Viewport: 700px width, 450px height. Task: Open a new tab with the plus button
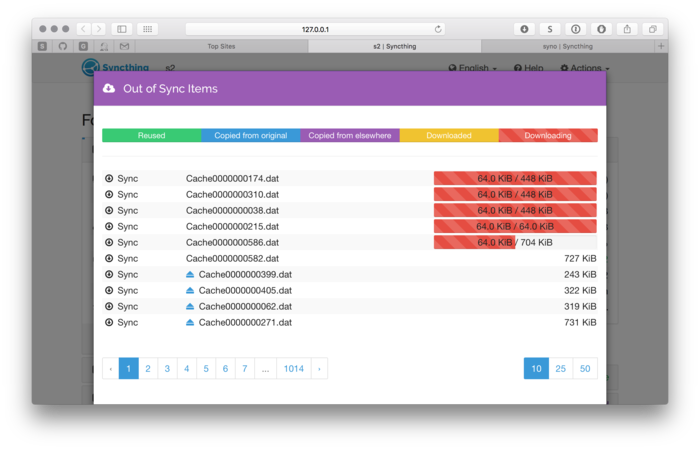(661, 46)
